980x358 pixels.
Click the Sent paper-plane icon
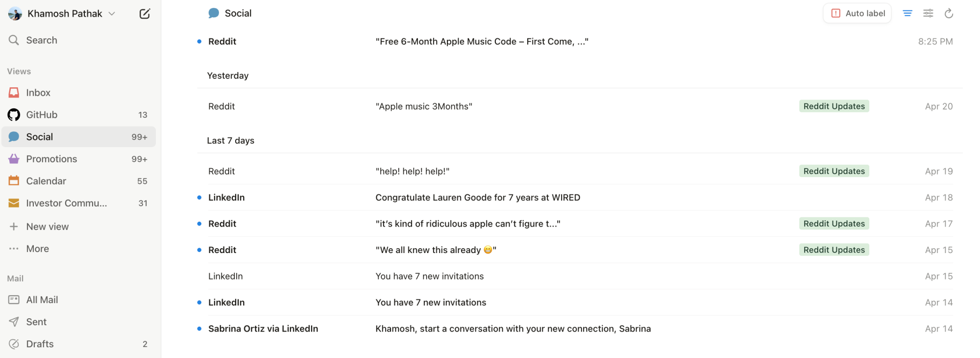tap(14, 322)
